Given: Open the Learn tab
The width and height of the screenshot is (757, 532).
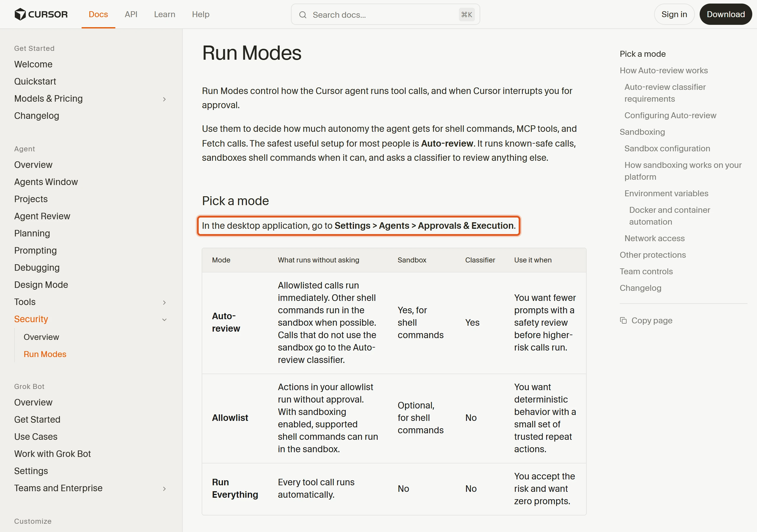Looking at the screenshot, I should (164, 14).
